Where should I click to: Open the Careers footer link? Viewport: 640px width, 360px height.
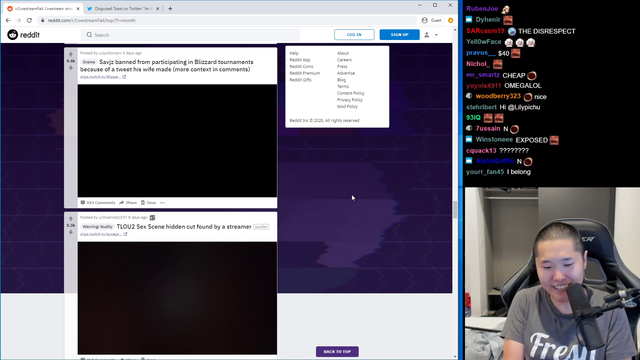pyautogui.click(x=344, y=60)
